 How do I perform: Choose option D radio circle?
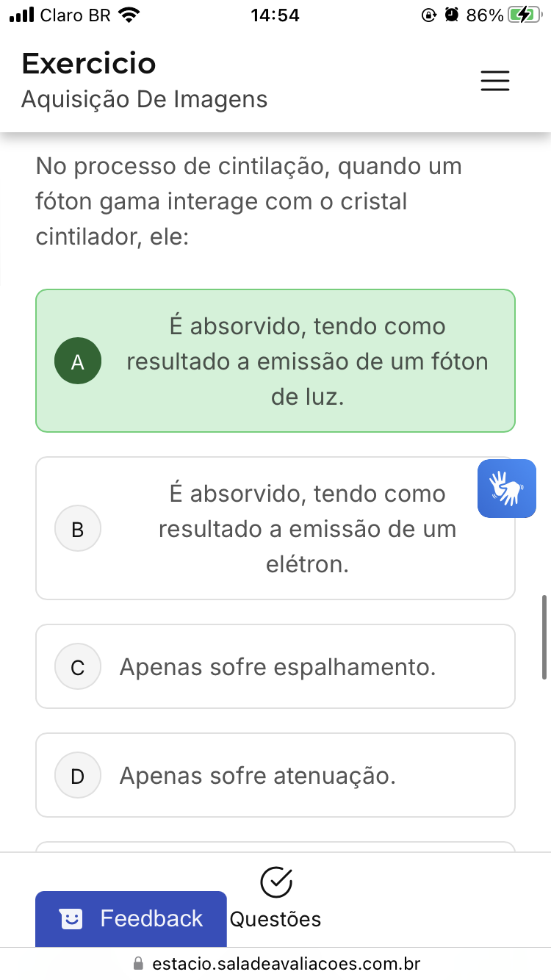(x=78, y=775)
